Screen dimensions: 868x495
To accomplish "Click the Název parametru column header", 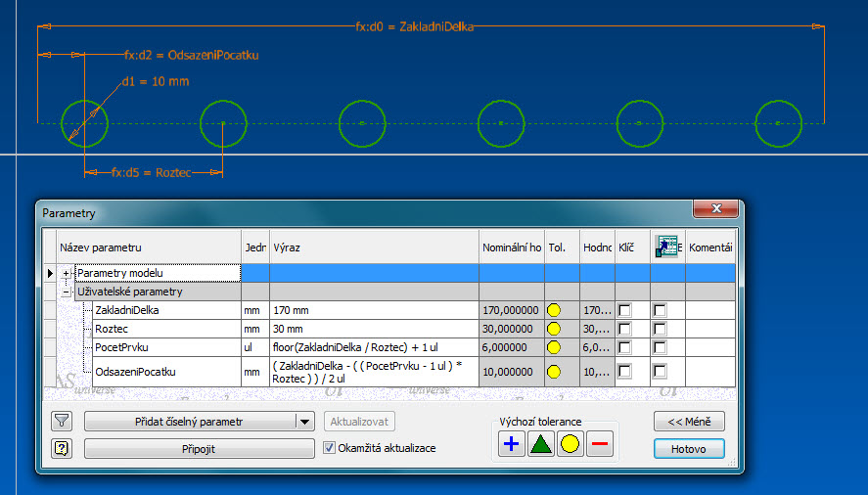I will pos(149,247).
